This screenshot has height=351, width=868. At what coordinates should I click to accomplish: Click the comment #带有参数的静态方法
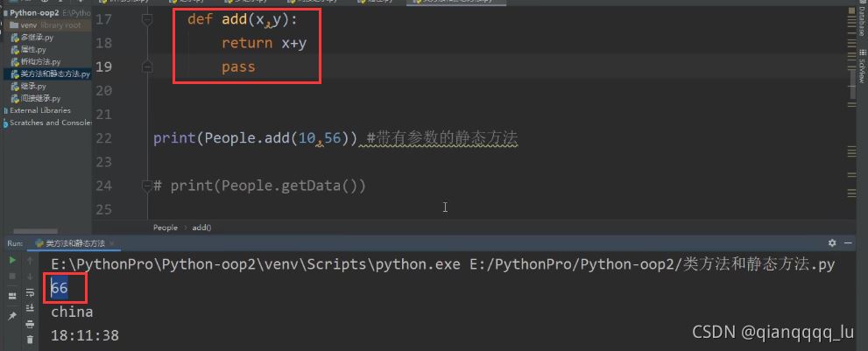(441, 138)
